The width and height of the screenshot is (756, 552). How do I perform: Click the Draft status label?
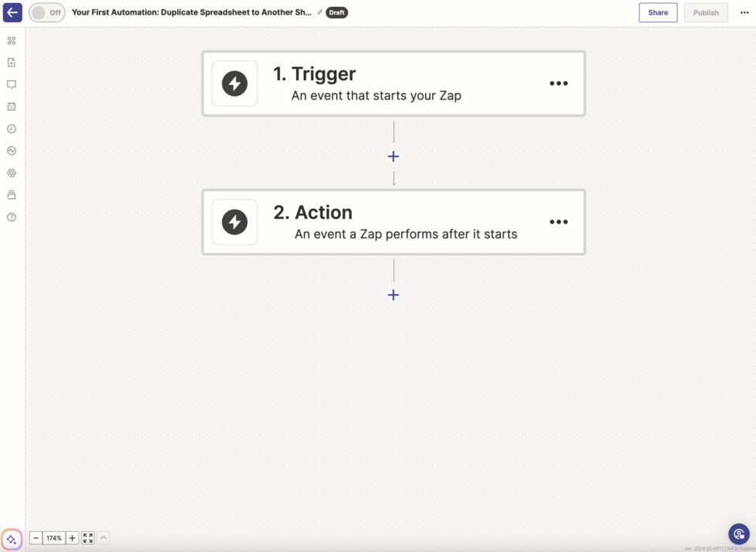tap(336, 12)
